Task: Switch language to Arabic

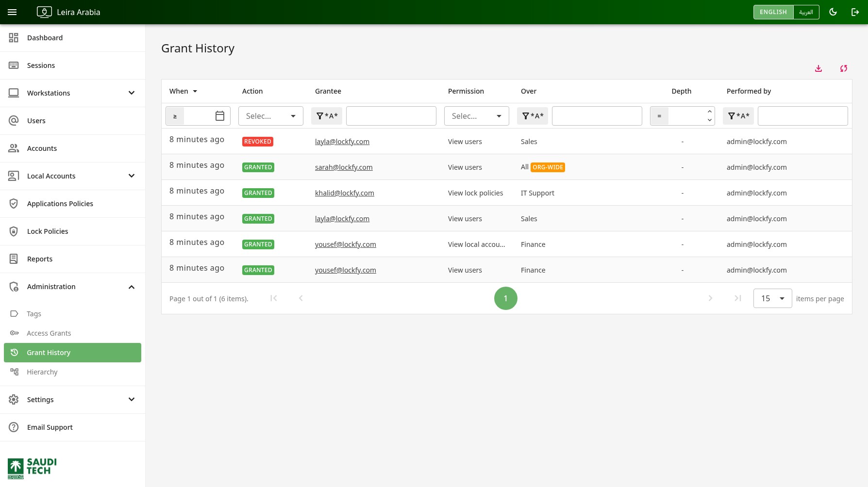Action: tap(806, 12)
